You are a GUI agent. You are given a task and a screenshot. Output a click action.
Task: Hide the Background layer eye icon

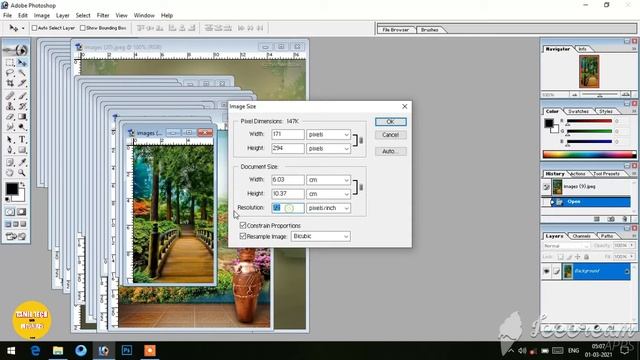(x=546, y=271)
